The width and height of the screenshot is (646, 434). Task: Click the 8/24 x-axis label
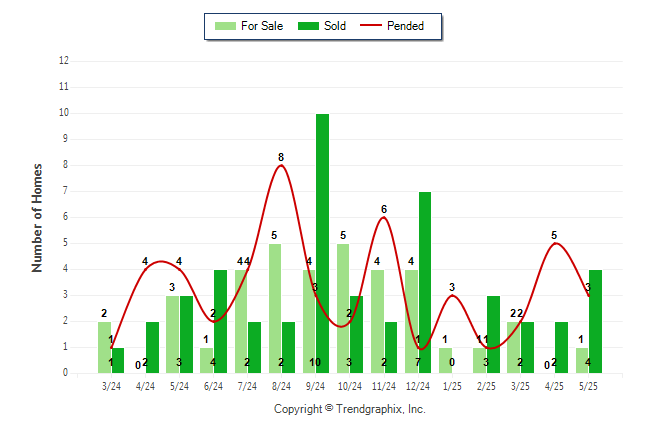tap(281, 386)
